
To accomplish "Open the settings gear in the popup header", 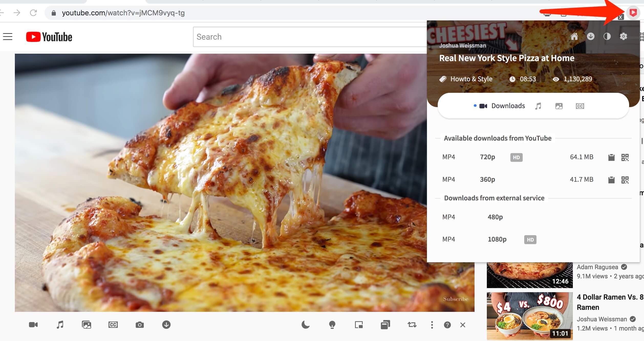I will pyautogui.click(x=623, y=37).
